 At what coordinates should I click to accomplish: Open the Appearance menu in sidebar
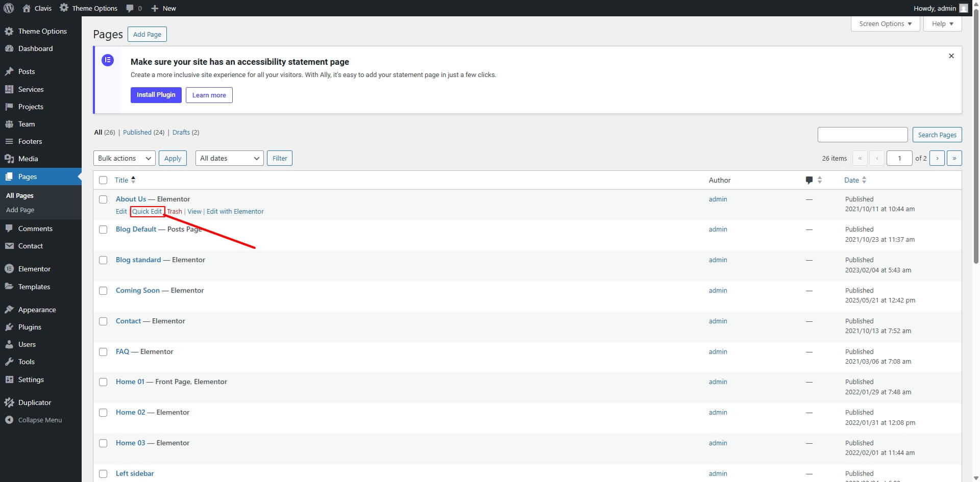coord(37,310)
